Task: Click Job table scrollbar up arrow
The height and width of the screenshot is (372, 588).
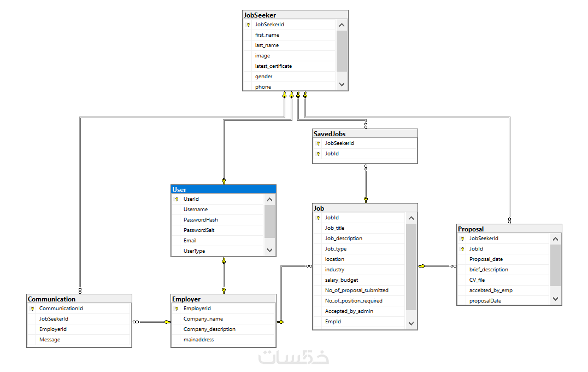Action: click(x=411, y=218)
